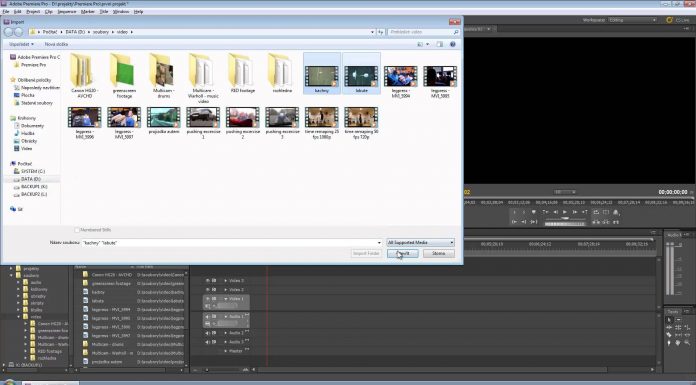This screenshot has height=385, width=696.
Task: Expand the Master audio track
Action: coord(225,351)
